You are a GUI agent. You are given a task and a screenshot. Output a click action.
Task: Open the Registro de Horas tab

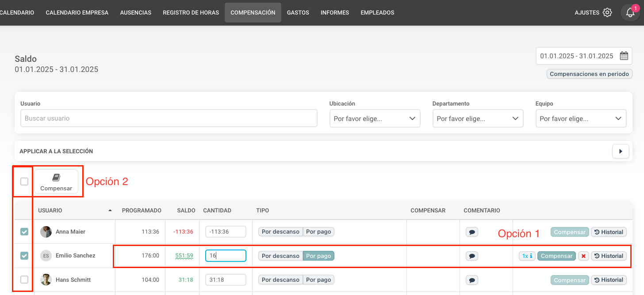coord(191,12)
